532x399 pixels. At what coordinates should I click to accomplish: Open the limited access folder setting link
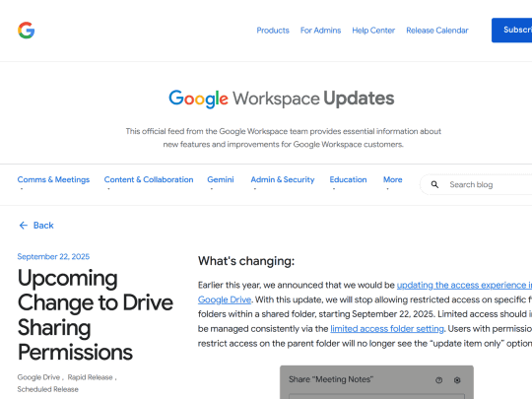click(x=387, y=329)
